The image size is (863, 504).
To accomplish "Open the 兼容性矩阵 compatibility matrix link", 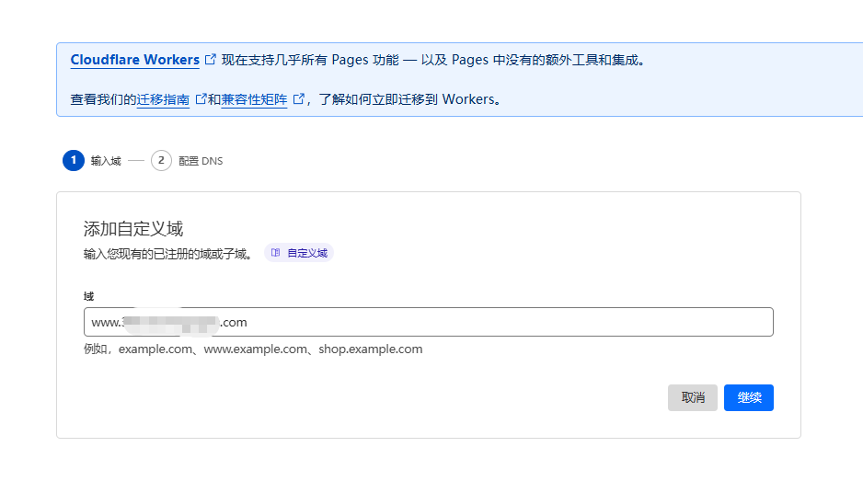I will pos(254,99).
